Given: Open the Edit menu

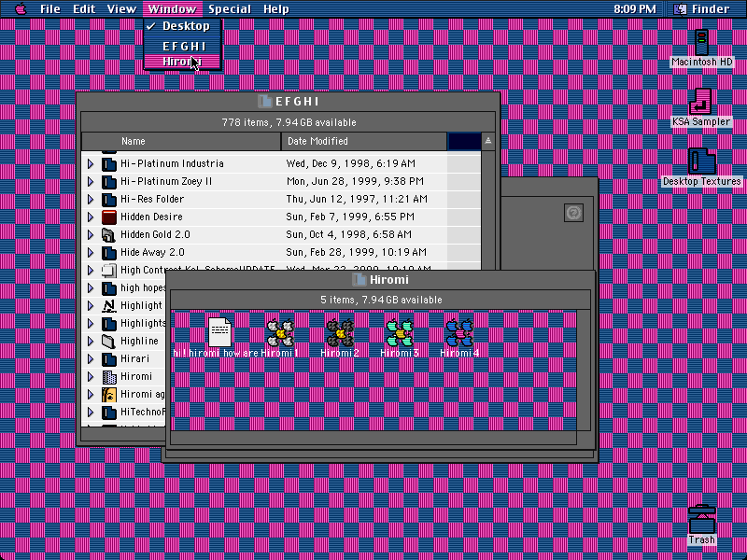Looking at the screenshot, I should (84, 8).
